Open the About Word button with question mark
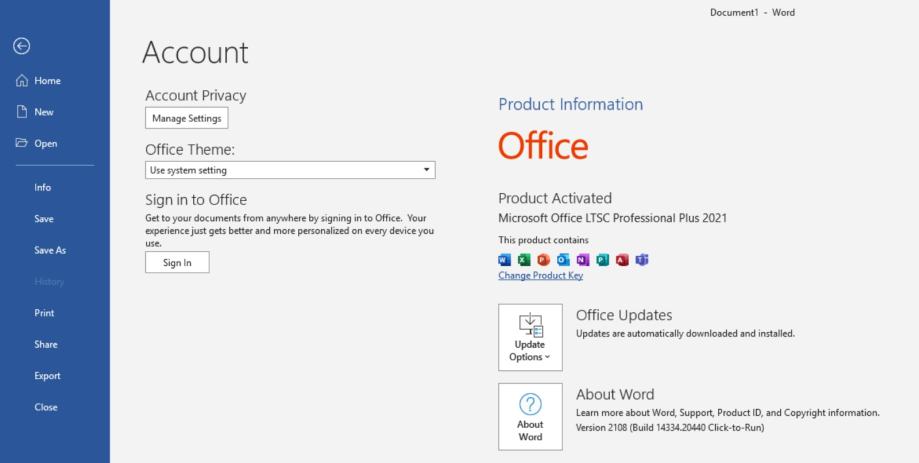Viewport: 919px width, 463px height. [530, 417]
